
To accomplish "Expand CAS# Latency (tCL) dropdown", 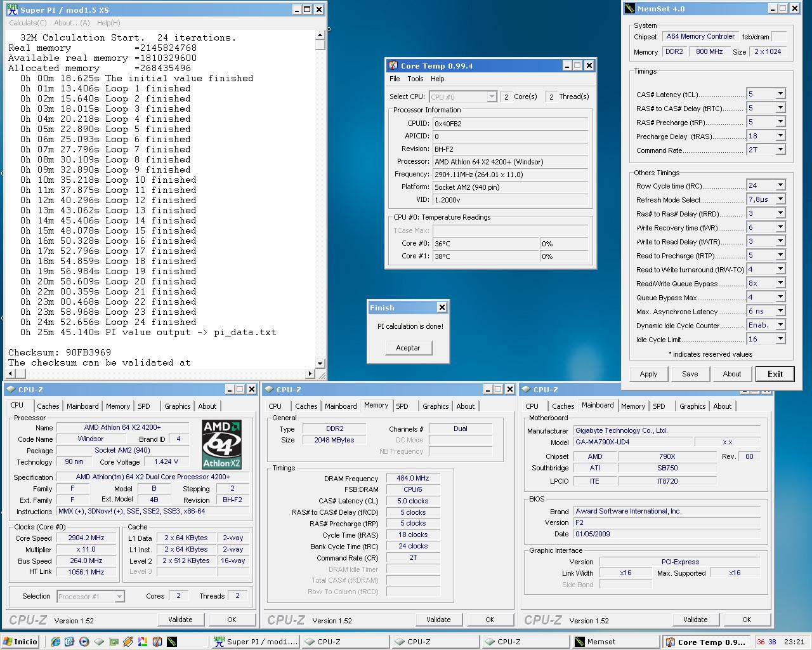I will [x=780, y=94].
